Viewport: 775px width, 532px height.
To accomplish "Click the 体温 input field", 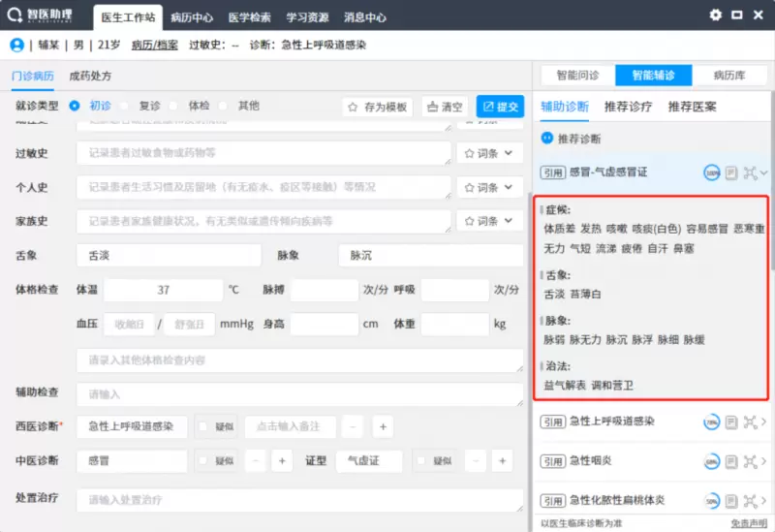I will [x=163, y=290].
